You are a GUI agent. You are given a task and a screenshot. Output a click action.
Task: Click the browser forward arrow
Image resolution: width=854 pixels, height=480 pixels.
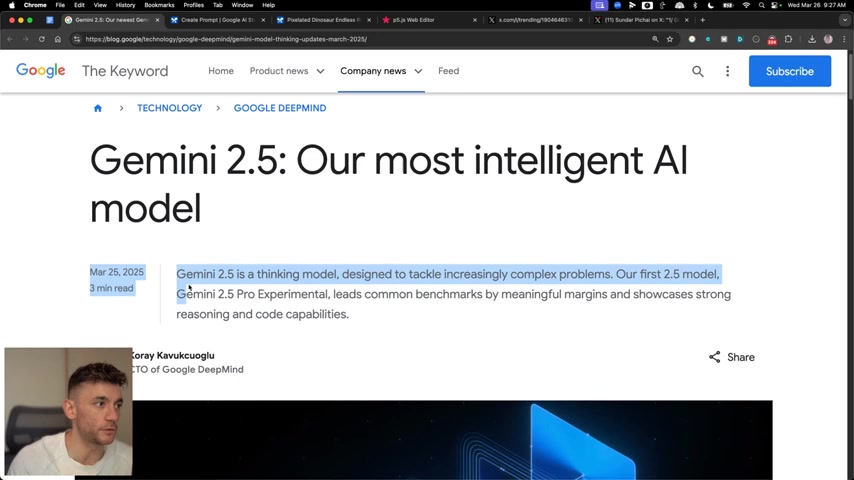coord(26,39)
